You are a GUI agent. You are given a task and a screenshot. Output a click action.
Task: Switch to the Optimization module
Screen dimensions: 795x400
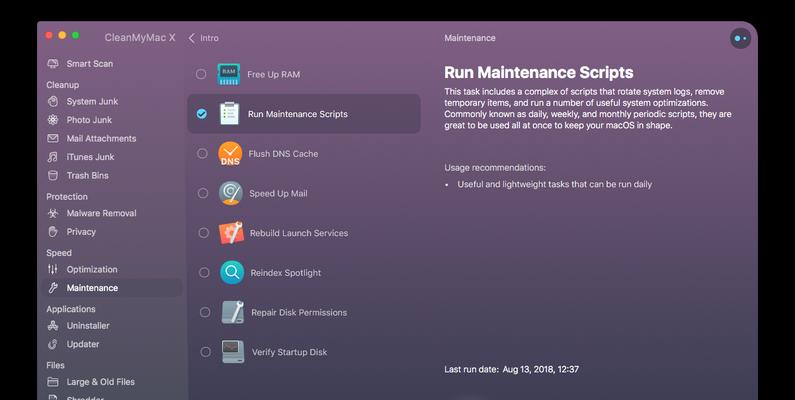point(92,269)
